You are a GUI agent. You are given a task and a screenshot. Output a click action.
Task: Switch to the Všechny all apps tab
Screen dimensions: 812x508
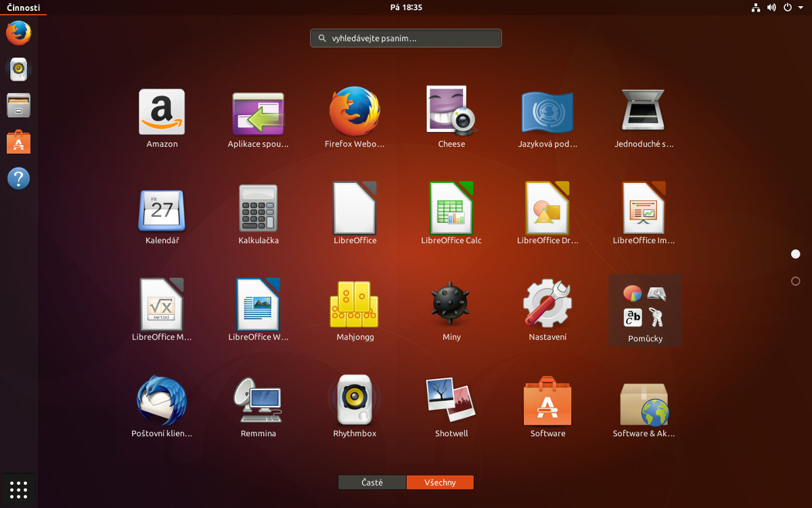click(x=440, y=482)
